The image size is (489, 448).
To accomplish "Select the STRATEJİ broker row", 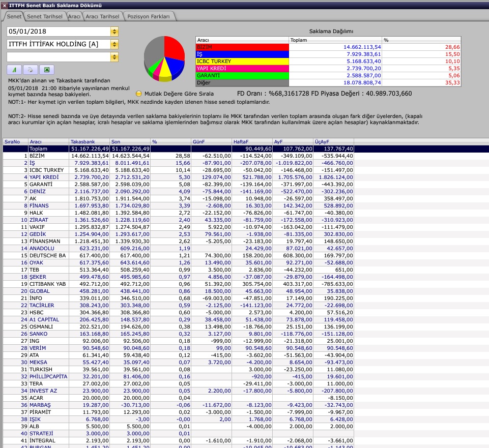I will pyautogui.click(x=179, y=434).
